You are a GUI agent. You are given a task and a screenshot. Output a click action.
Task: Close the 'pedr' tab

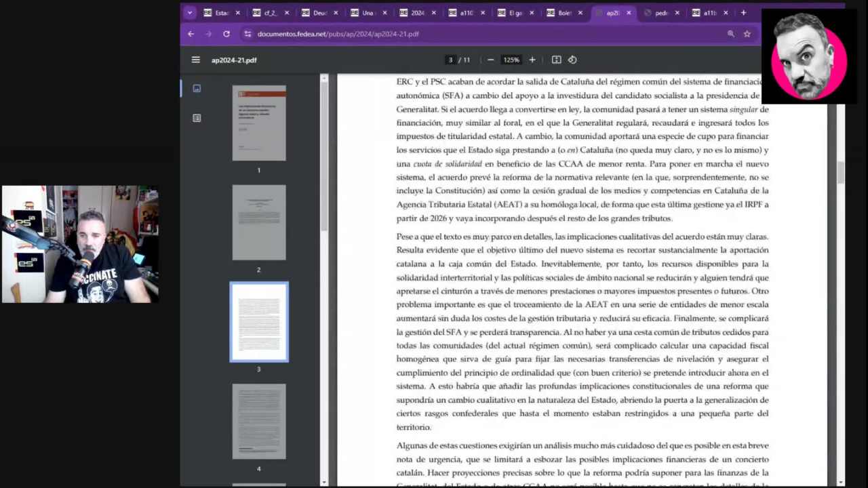(677, 13)
